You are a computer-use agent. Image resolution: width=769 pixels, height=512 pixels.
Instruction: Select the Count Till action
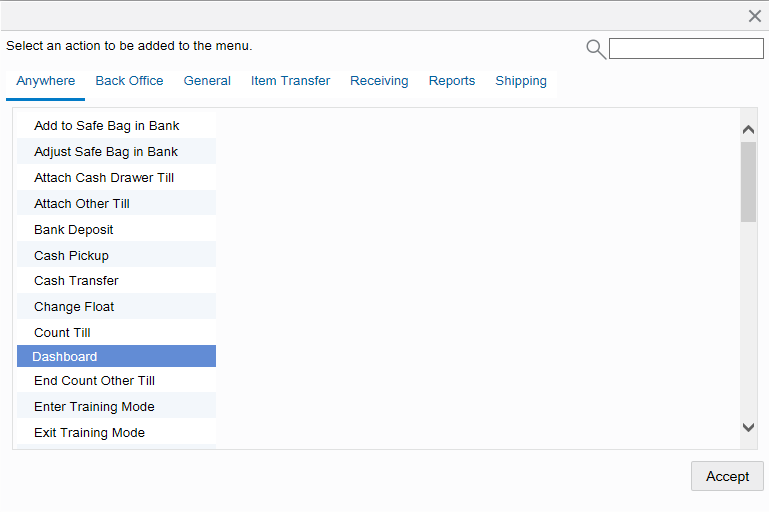(x=116, y=333)
